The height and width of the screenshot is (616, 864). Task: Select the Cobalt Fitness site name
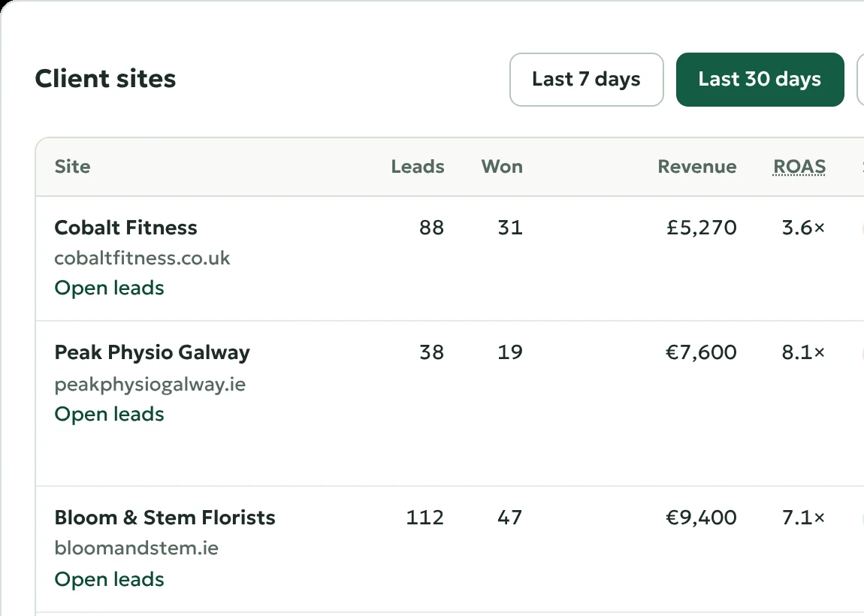tap(125, 228)
